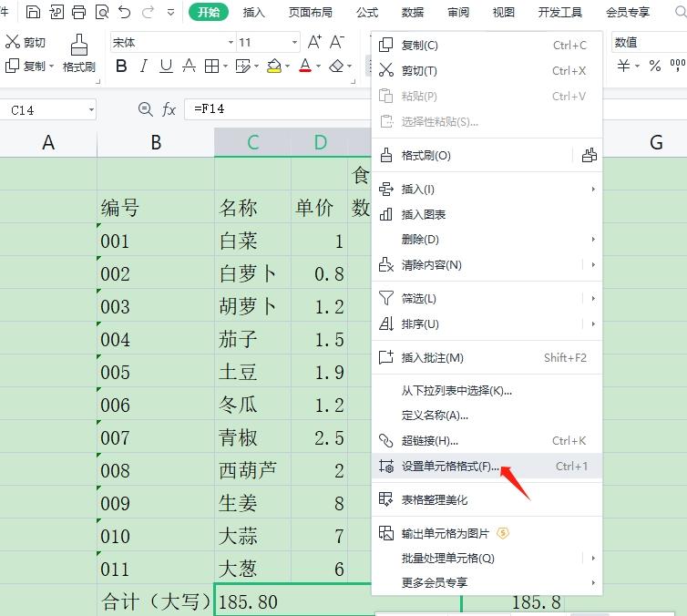Open 设置单元格格式(F) dialog
Image resolution: width=687 pixels, height=616 pixels.
coord(487,466)
